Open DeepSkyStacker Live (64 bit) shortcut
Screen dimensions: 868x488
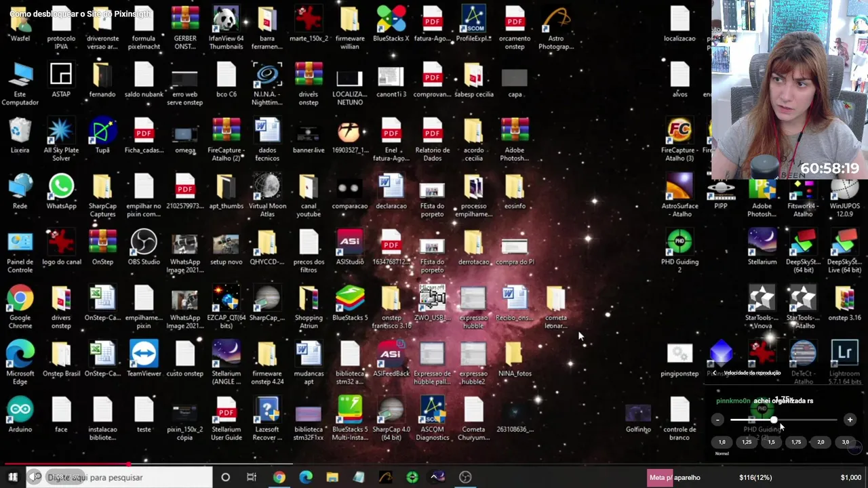coord(844,251)
